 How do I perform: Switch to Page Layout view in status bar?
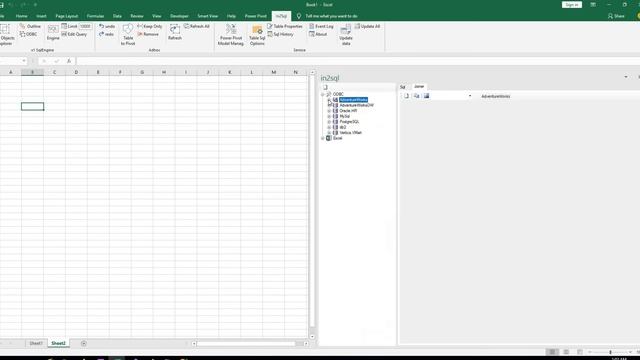tap(566, 352)
